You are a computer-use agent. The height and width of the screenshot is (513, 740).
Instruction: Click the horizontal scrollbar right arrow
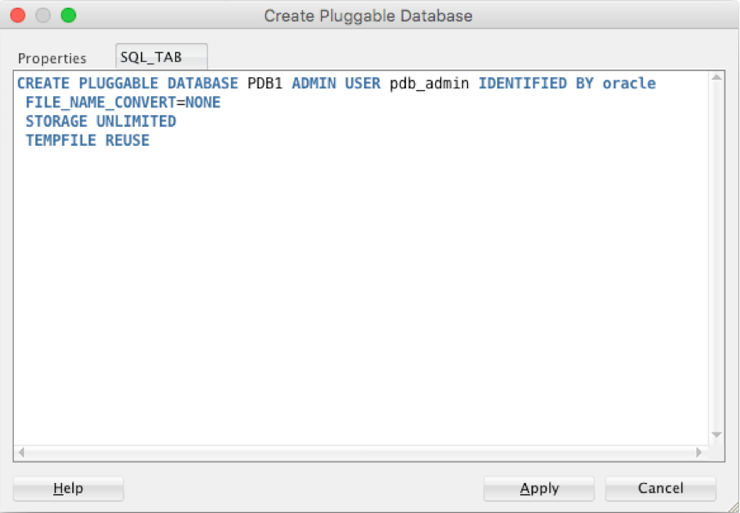[699, 452]
